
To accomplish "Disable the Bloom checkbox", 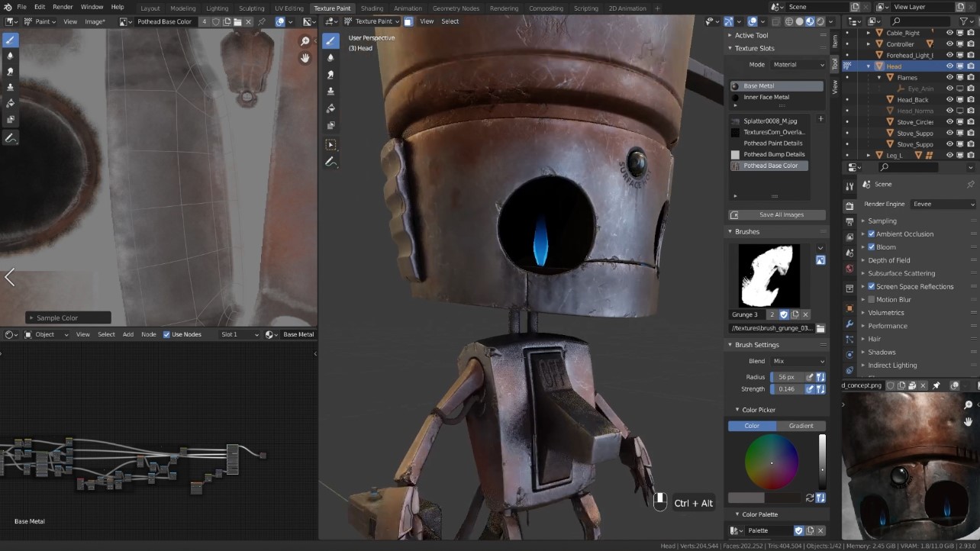I will pyautogui.click(x=871, y=246).
